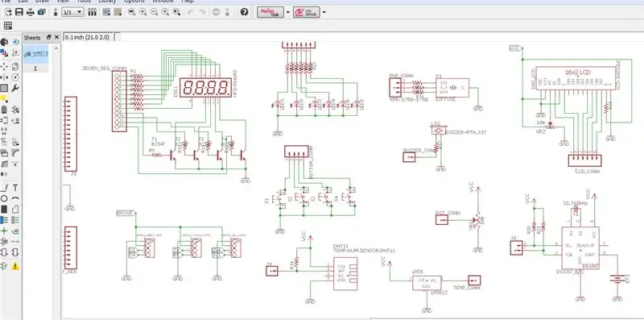The image size is (644, 320).
Task: Click the Print icon in toolbar
Action: pyautogui.click(x=31, y=12)
